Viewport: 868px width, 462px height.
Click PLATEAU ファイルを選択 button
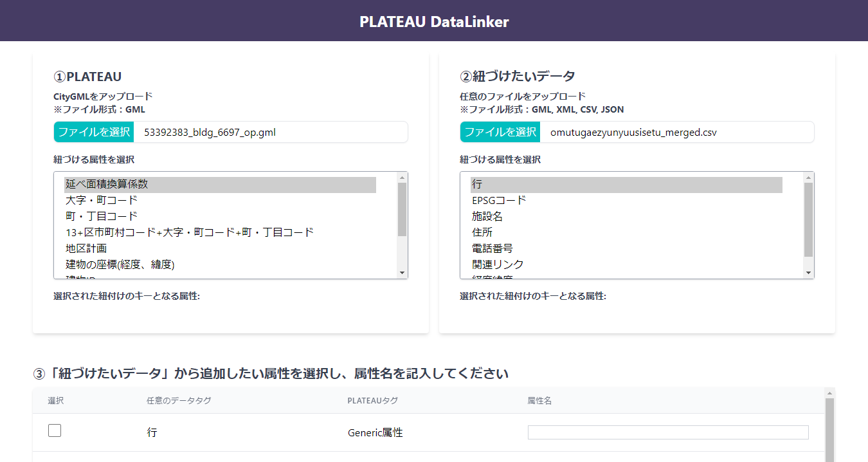pyautogui.click(x=94, y=132)
